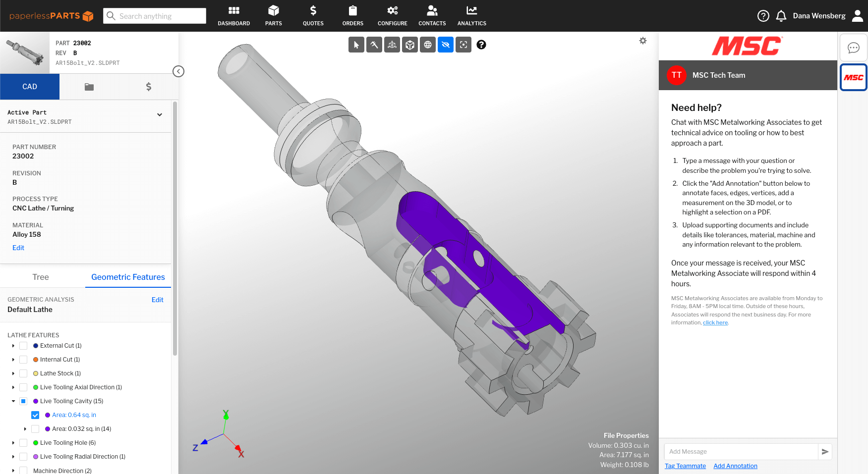Check Live Tooling Radial Direction checkbox

pos(23,457)
